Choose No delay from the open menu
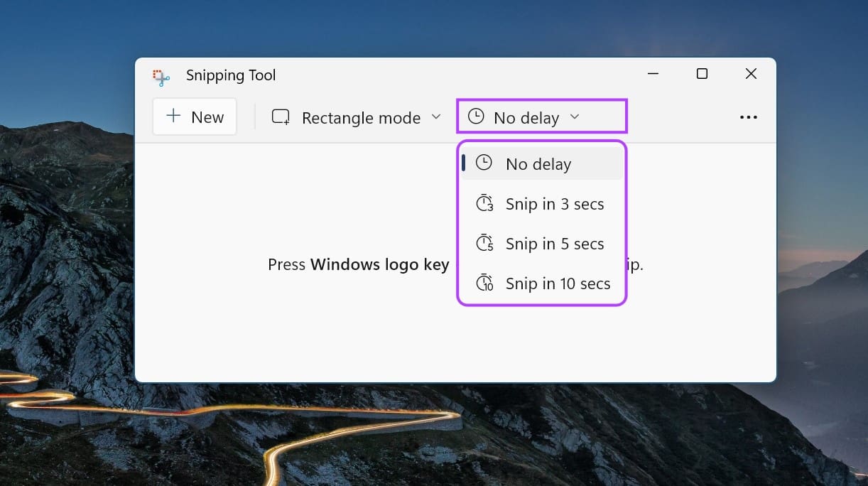 [538, 163]
